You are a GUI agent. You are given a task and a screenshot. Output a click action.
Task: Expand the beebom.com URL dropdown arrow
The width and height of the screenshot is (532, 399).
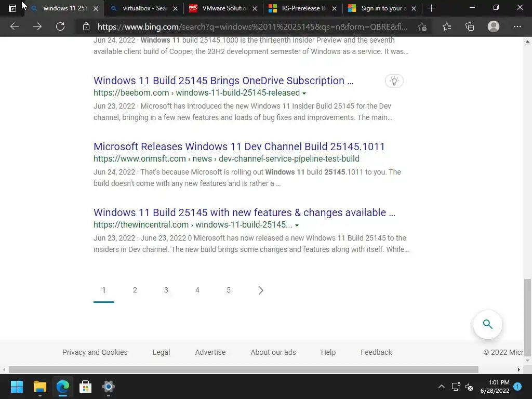(x=304, y=94)
